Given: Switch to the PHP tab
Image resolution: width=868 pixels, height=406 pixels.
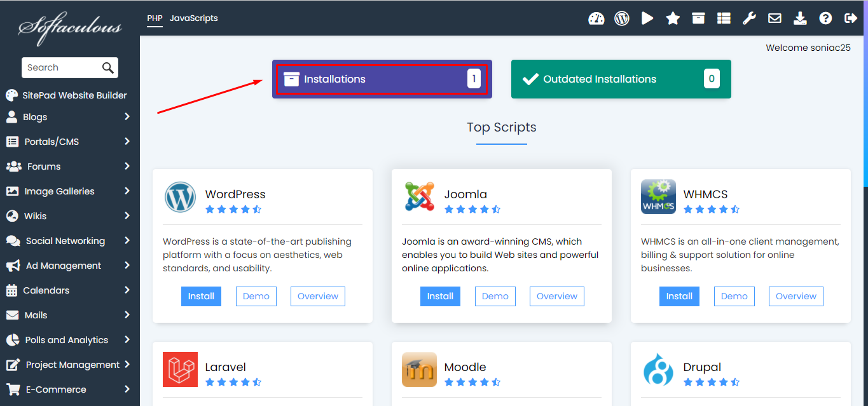Looking at the screenshot, I should click(x=155, y=18).
